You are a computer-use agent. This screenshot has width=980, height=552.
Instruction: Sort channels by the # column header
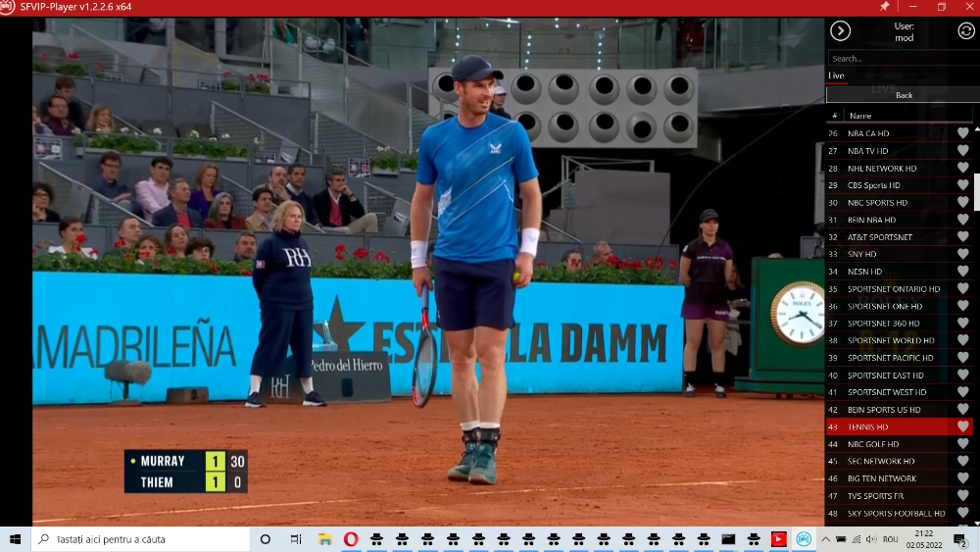(834, 116)
